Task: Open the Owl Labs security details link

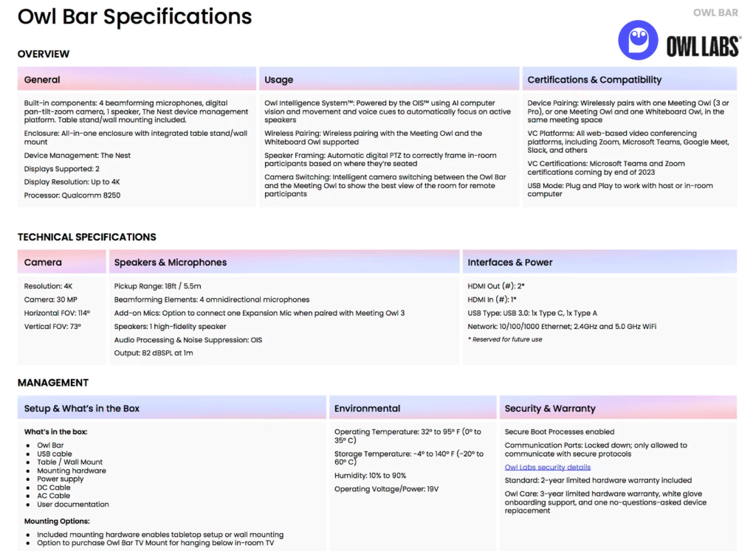Action: [547, 467]
